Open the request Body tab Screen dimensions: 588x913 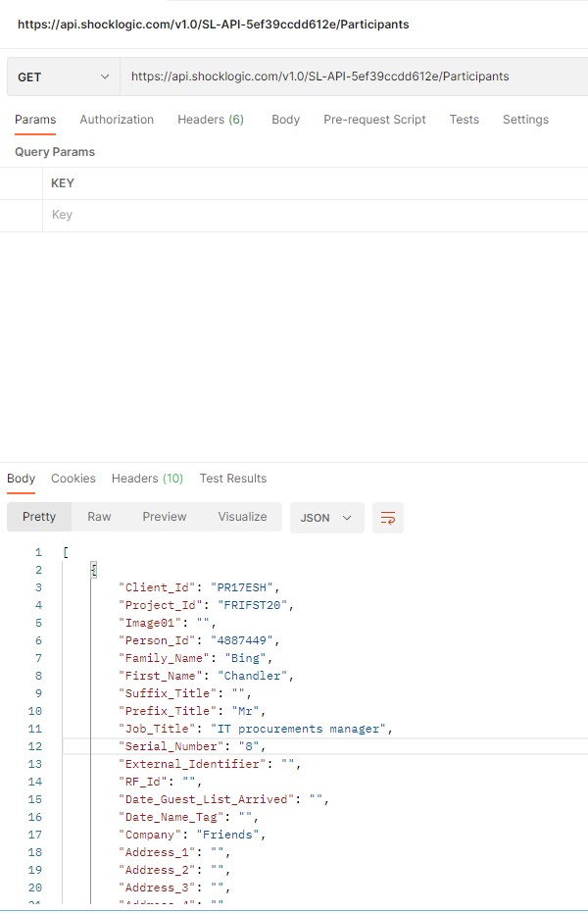285,119
